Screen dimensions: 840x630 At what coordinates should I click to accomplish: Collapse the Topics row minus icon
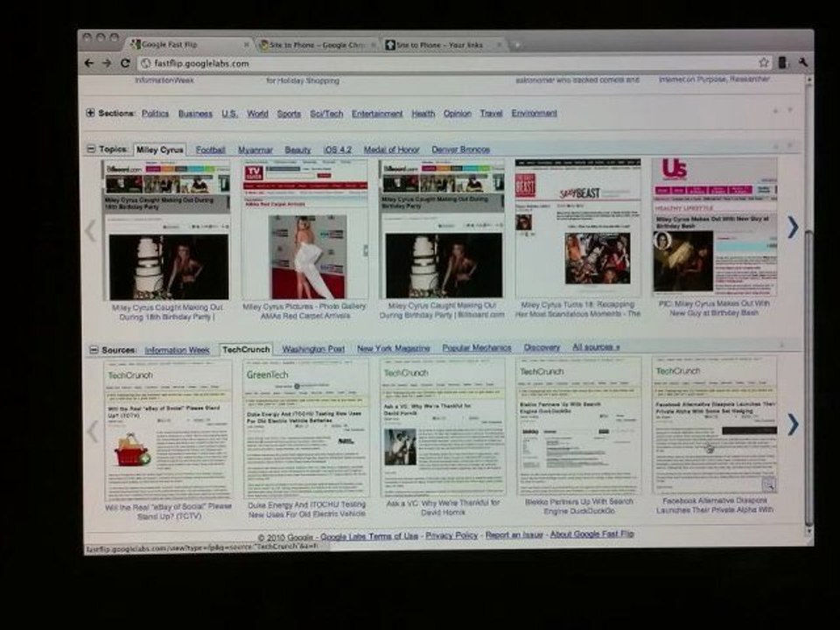91,149
